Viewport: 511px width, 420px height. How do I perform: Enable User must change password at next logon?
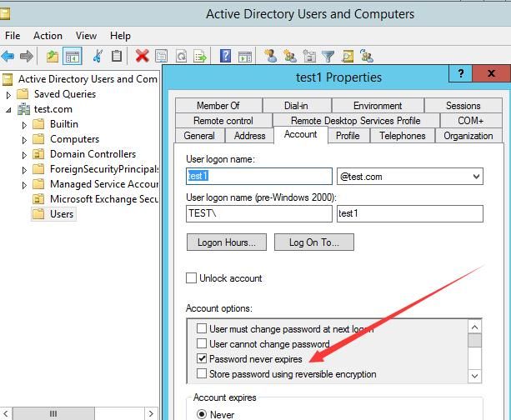click(202, 328)
